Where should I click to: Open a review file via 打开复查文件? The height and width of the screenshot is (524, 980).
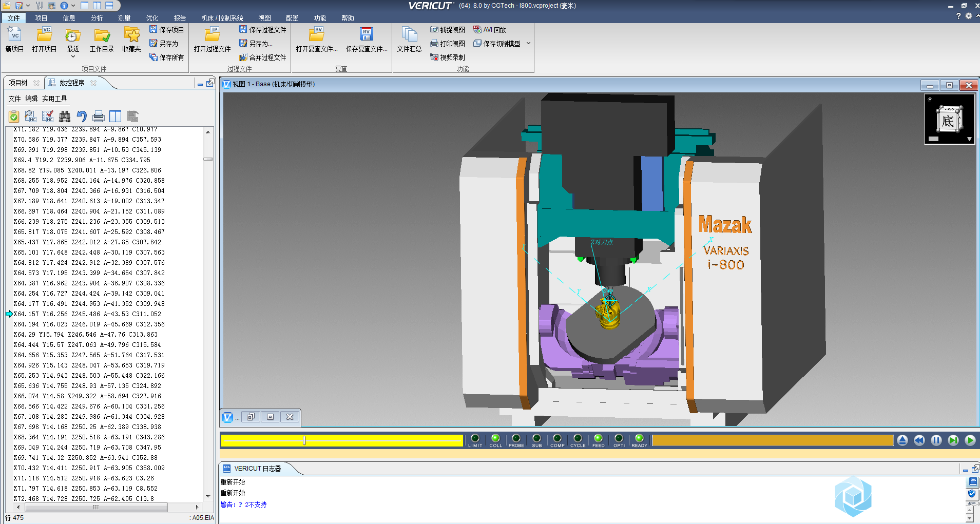[x=316, y=40]
